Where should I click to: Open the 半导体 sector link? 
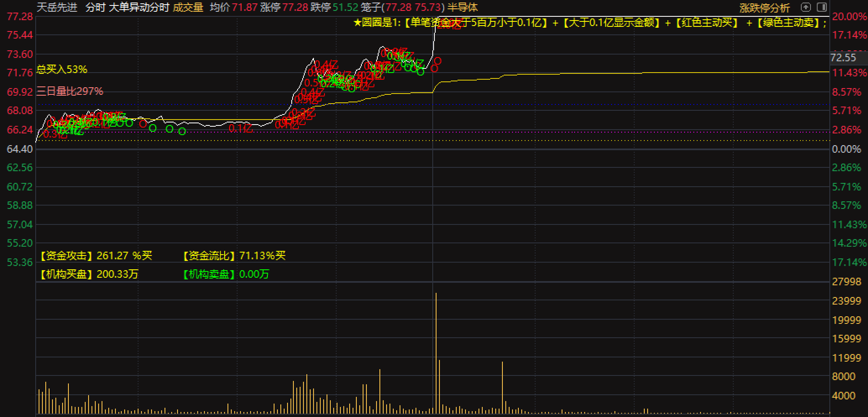coord(463,7)
